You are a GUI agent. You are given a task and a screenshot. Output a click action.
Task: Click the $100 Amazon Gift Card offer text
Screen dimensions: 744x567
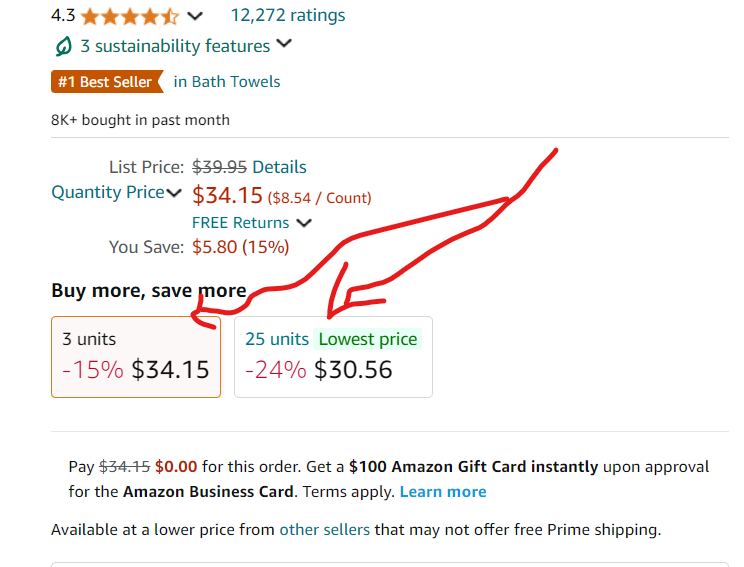click(474, 466)
